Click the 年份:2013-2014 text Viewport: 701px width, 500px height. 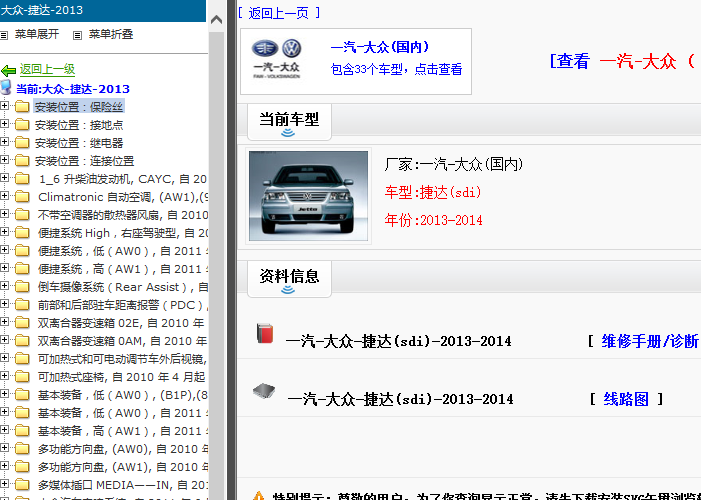point(434,220)
